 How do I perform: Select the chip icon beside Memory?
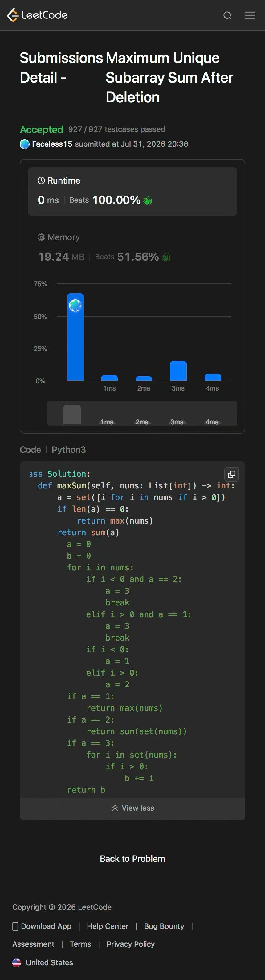coord(41,237)
